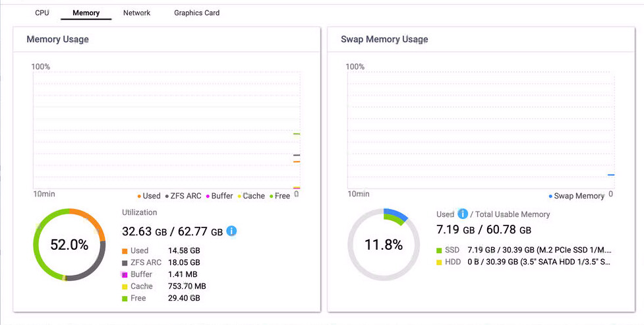Toggle Cache series in chart legend
644x325 pixels.
coord(251,196)
